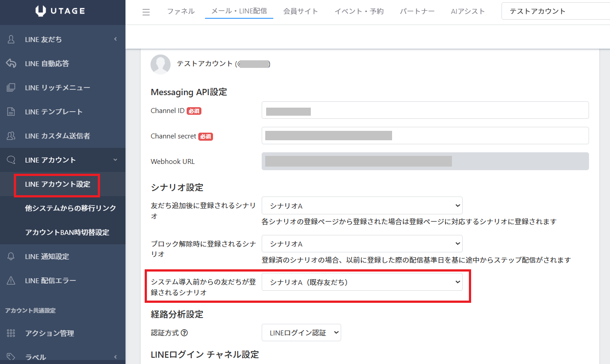Open the システム導入前からの友だち scenario dropdown
The width and height of the screenshot is (610, 364).
tap(362, 282)
